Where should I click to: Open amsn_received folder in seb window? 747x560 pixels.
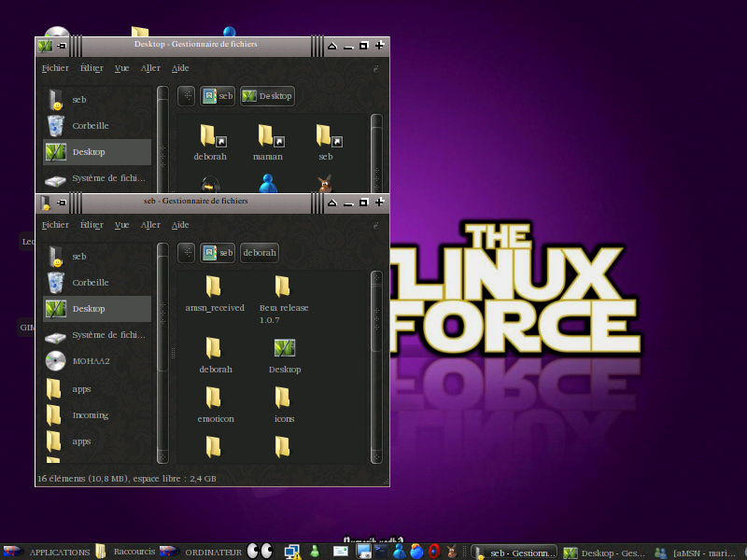tap(215, 294)
